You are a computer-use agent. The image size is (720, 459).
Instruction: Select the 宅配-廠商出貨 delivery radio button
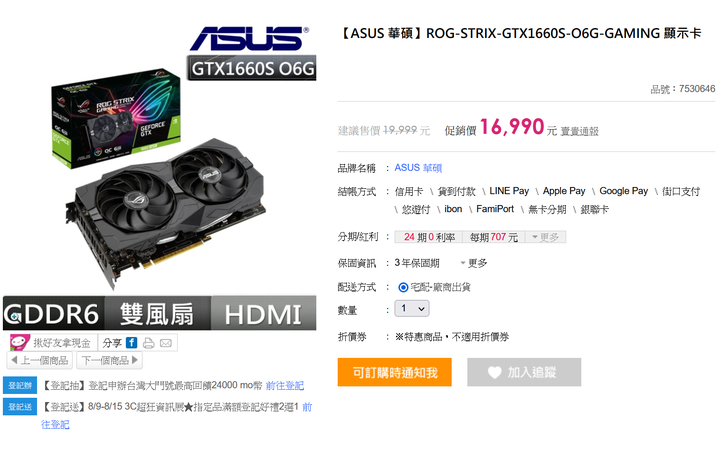pos(403,287)
